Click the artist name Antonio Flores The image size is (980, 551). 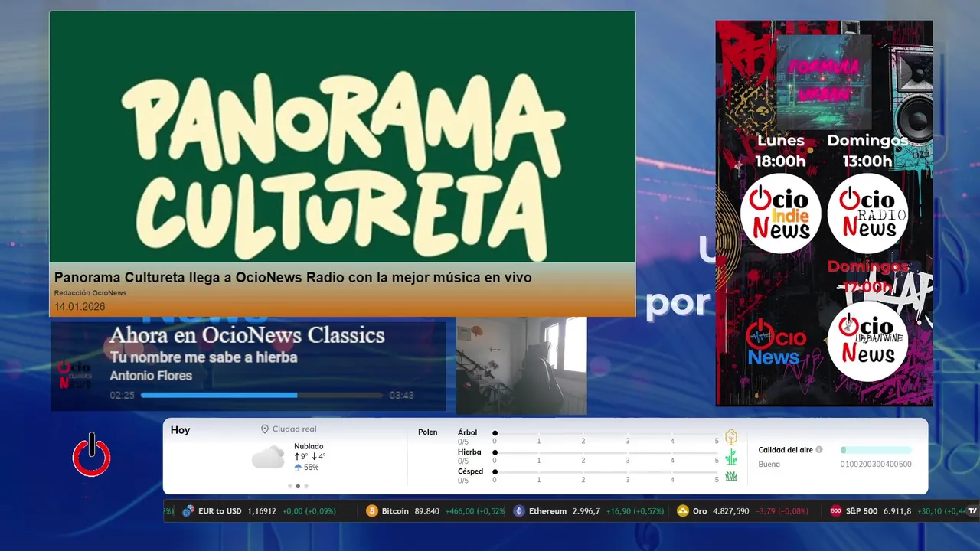point(151,376)
